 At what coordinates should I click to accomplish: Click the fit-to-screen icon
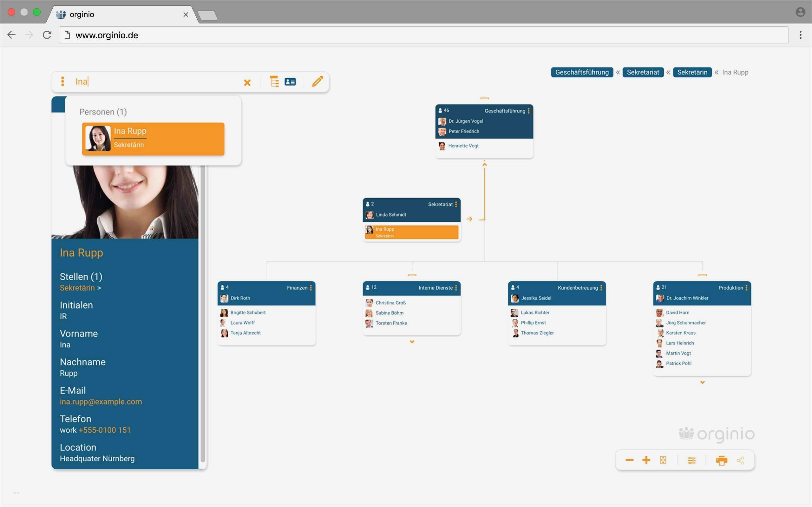click(x=663, y=460)
